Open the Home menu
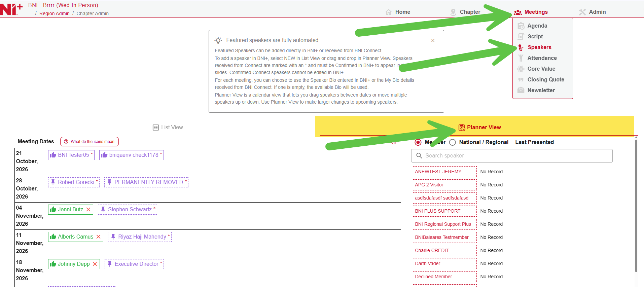 tap(398, 12)
